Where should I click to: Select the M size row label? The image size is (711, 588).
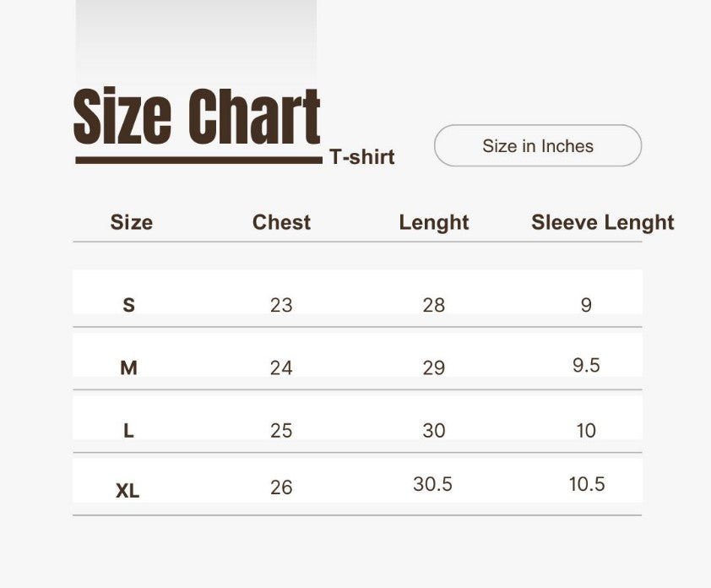128,367
